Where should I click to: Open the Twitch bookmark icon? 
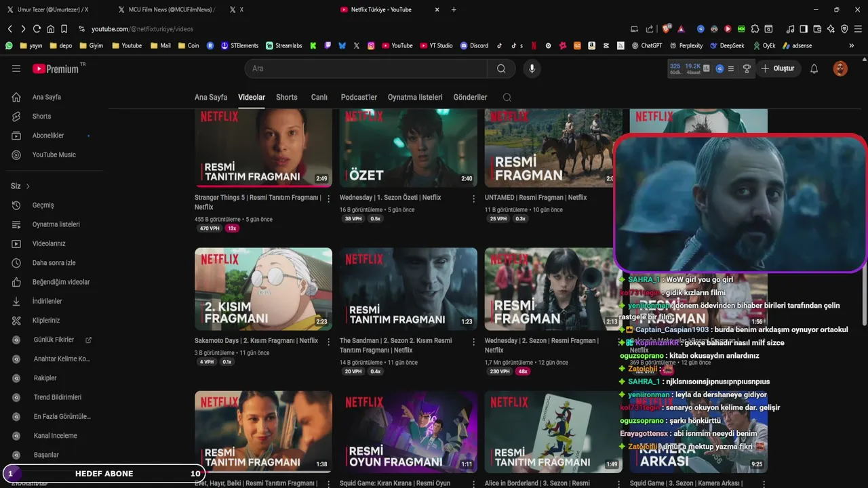[328, 45]
